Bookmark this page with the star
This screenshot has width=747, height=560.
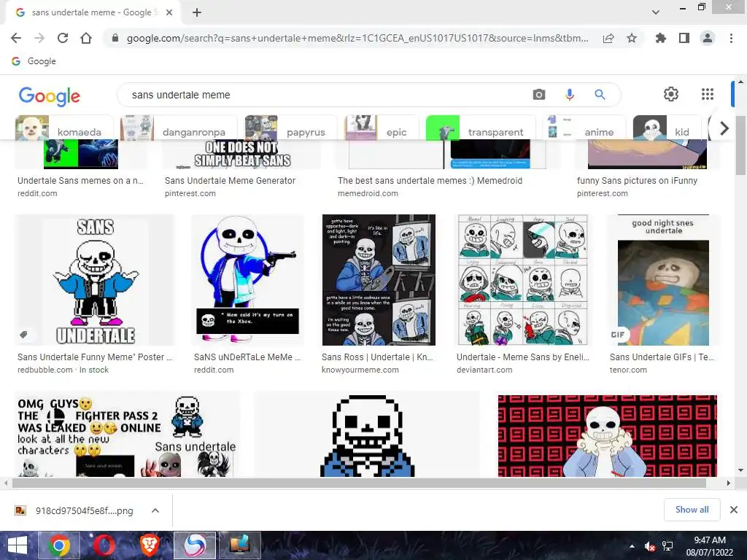coord(632,38)
